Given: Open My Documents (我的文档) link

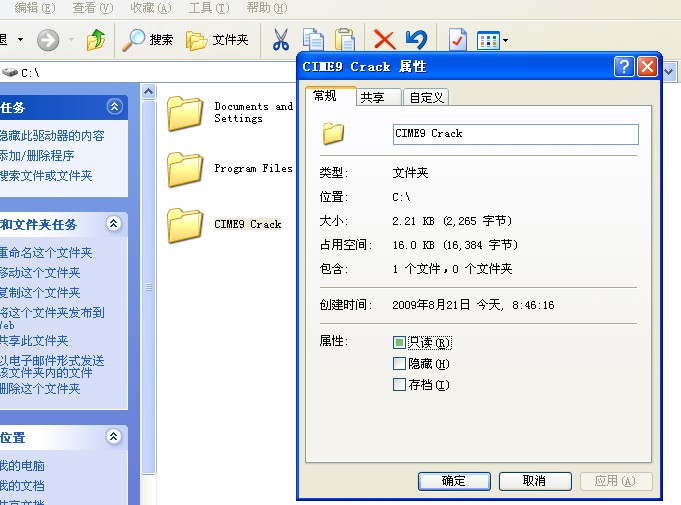Looking at the screenshot, I should pyautogui.click(x=22, y=486).
